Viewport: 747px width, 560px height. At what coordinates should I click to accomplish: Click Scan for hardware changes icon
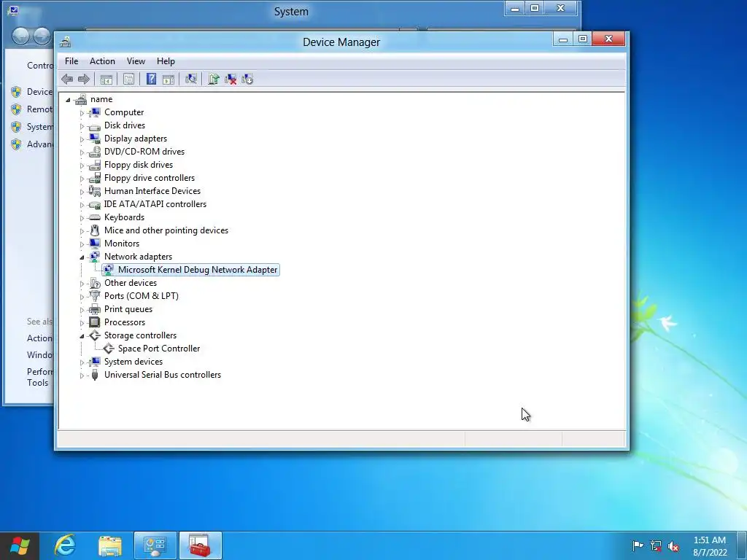click(x=190, y=79)
